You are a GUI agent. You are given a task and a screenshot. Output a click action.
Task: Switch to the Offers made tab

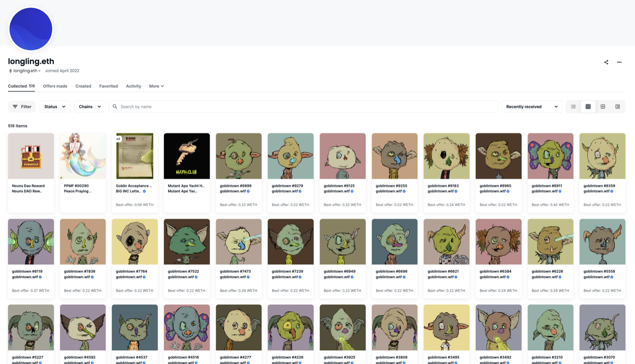(x=55, y=86)
